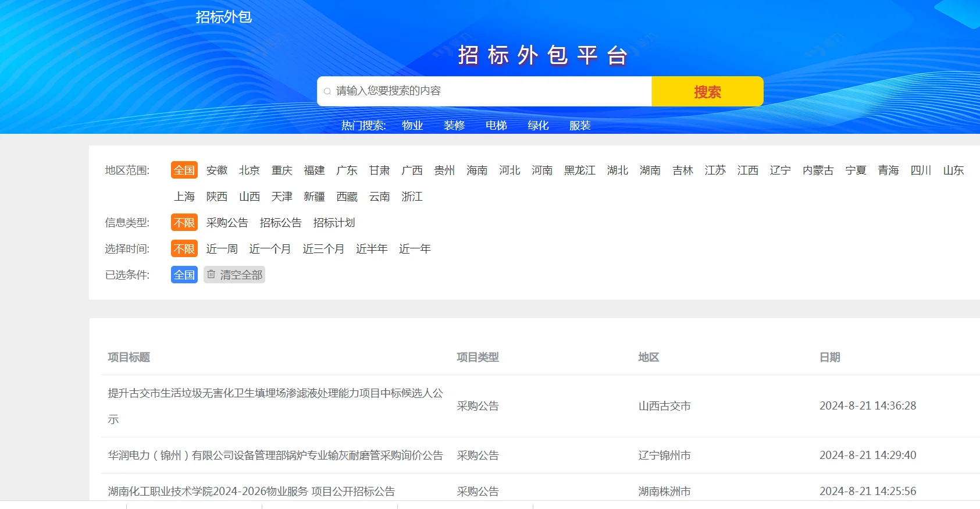Viewport: 980px width, 509px height.
Task: Filter by region 河南
Action: (x=543, y=170)
